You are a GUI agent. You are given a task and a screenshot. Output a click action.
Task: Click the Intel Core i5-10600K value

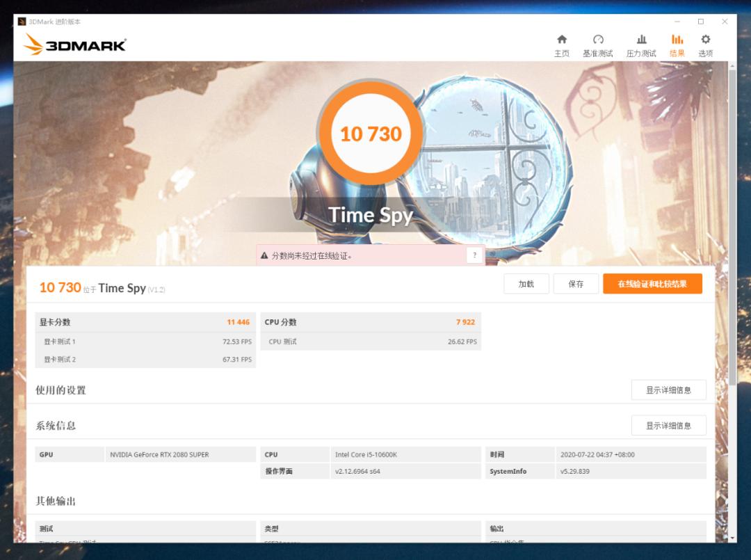point(366,455)
